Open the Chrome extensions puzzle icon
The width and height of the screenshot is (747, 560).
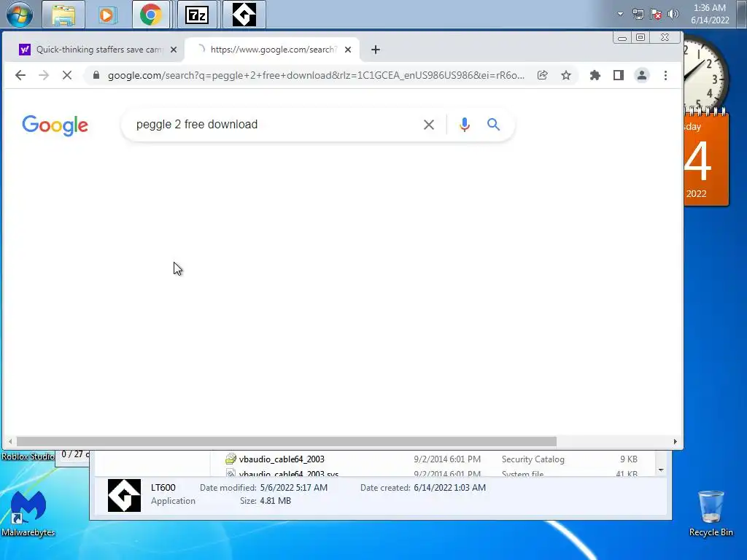(x=595, y=75)
